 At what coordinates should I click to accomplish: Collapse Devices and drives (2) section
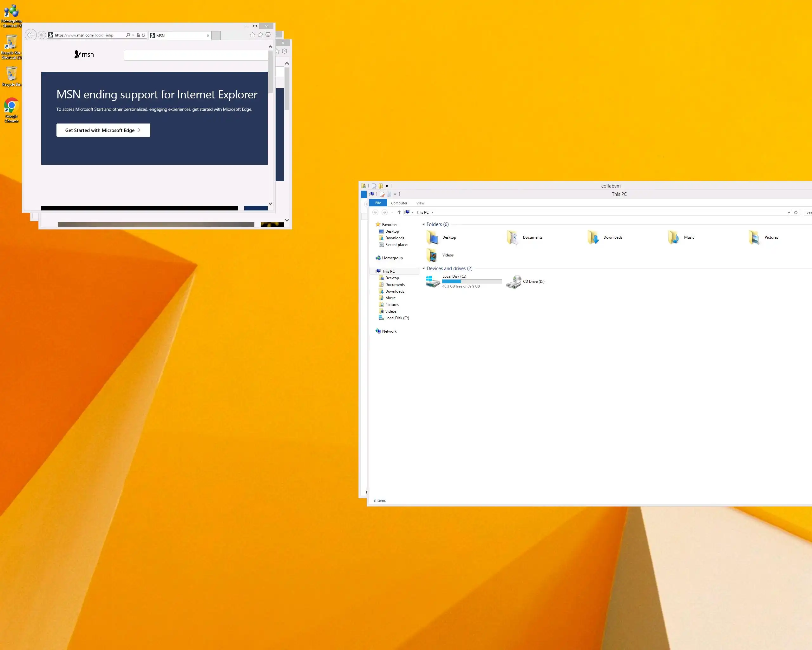423,269
